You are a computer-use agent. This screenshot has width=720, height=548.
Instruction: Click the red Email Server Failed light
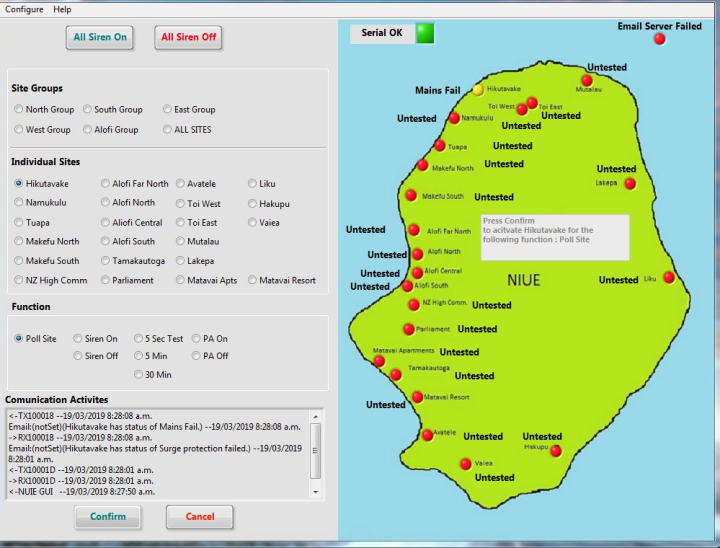click(659, 39)
